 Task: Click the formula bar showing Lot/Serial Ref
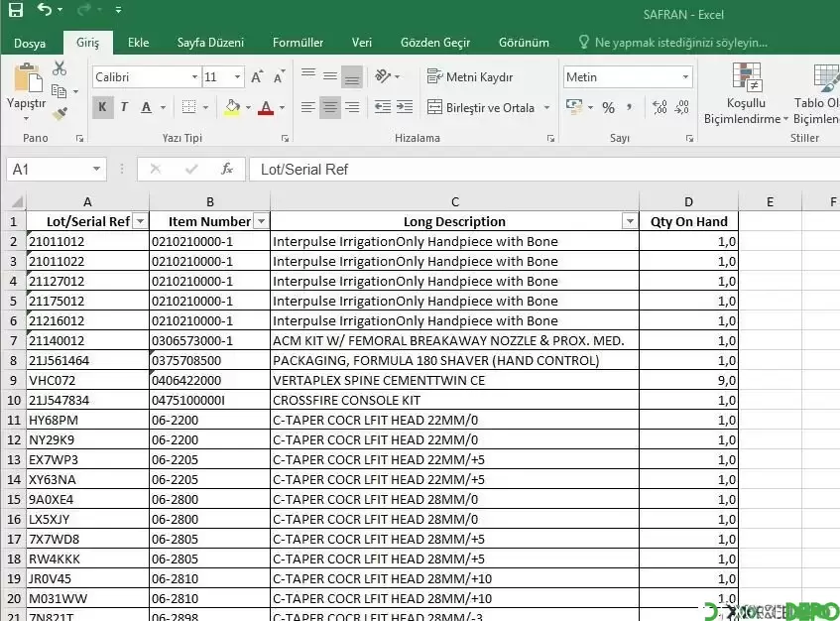[x=543, y=170]
